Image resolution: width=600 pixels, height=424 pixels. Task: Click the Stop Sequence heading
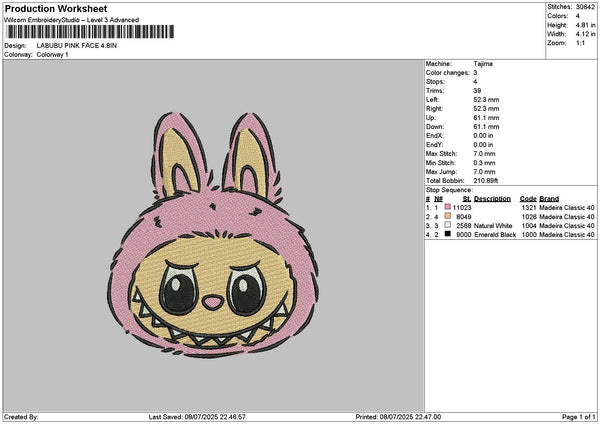(x=449, y=188)
